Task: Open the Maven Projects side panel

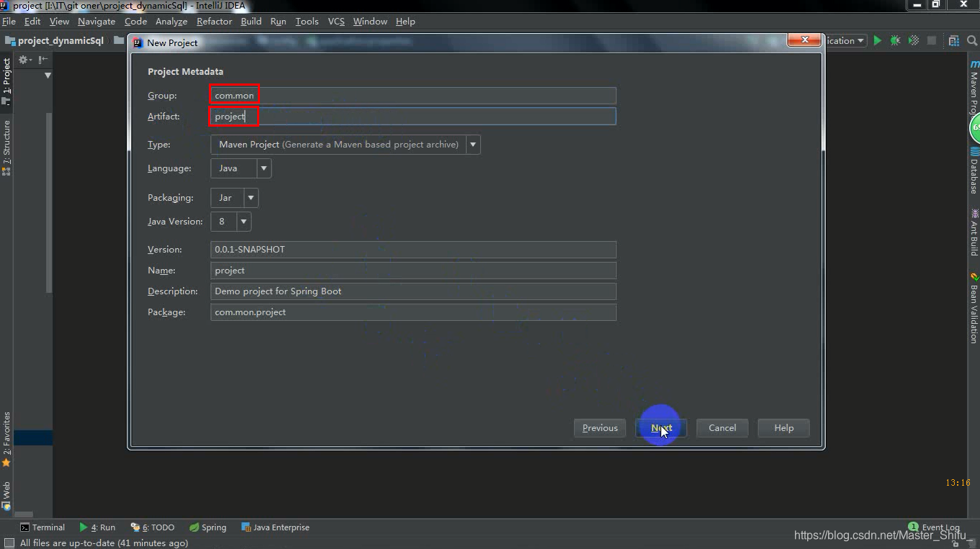Action: (974, 86)
